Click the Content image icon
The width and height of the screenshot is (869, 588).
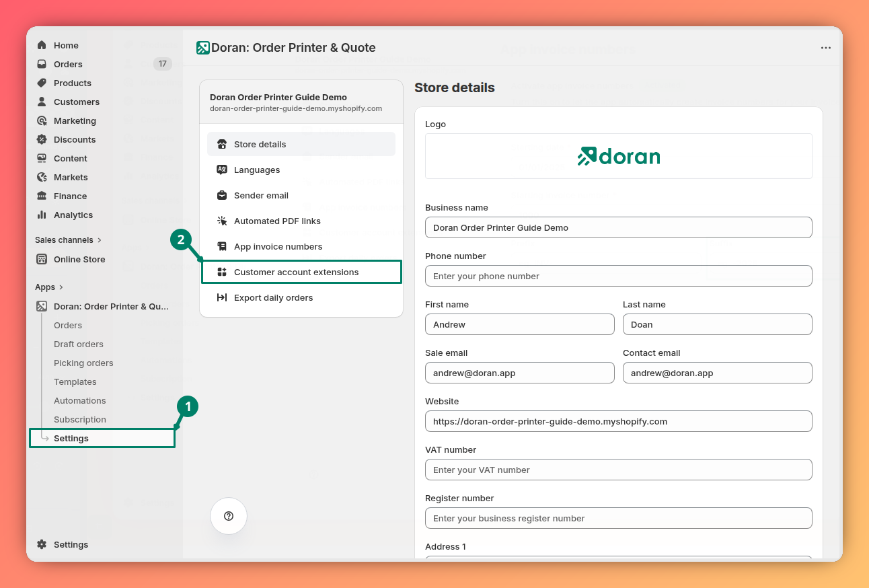42,158
